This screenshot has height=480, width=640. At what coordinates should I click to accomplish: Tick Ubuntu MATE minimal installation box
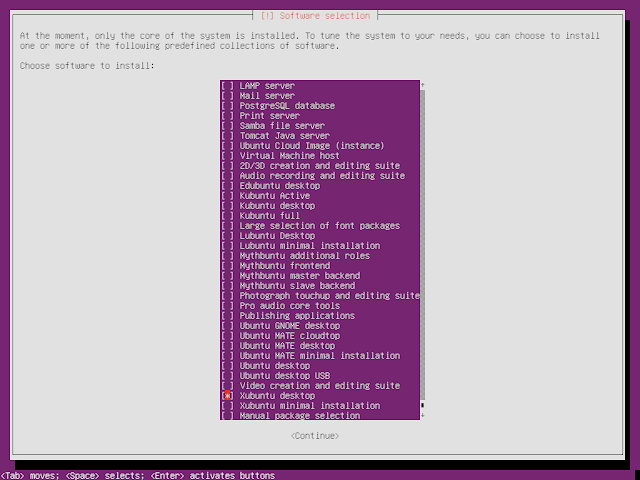[227, 356]
